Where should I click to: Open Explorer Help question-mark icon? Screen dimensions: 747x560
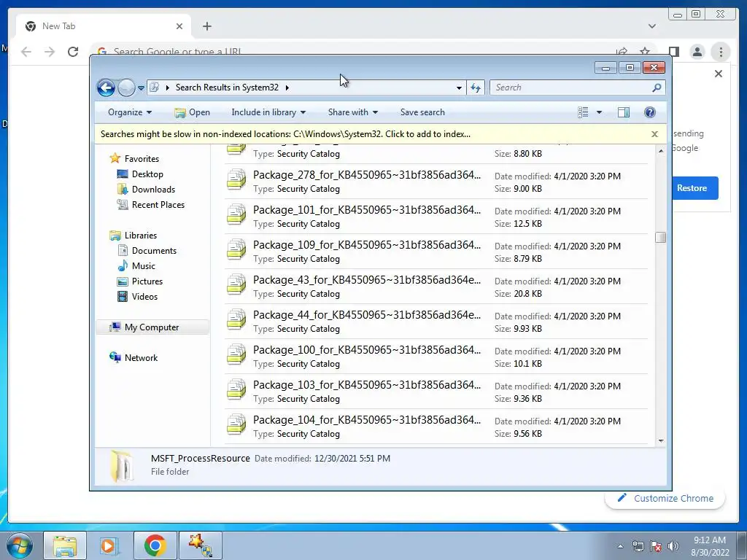650,112
